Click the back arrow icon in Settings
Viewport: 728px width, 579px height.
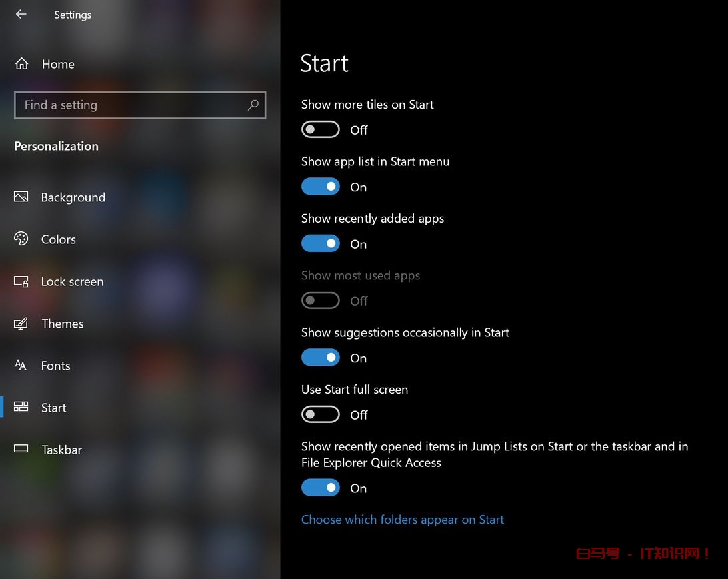21,14
